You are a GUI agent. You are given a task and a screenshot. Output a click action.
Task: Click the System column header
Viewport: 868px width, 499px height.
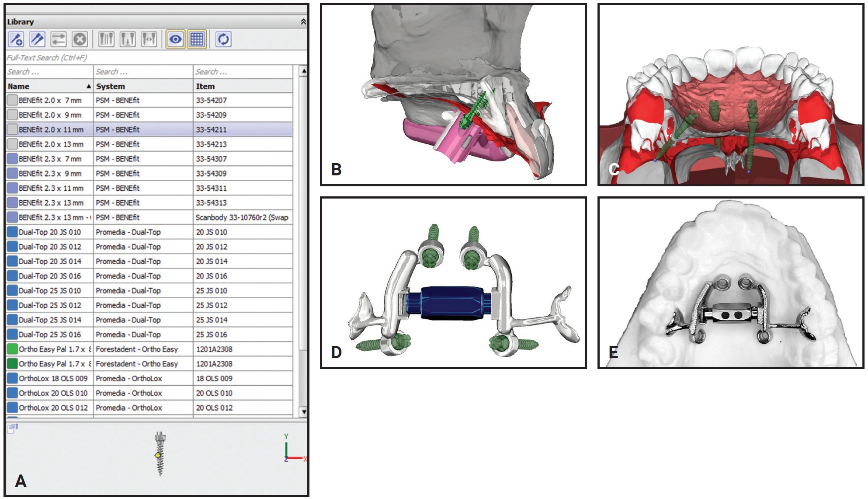pyautogui.click(x=143, y=86)
